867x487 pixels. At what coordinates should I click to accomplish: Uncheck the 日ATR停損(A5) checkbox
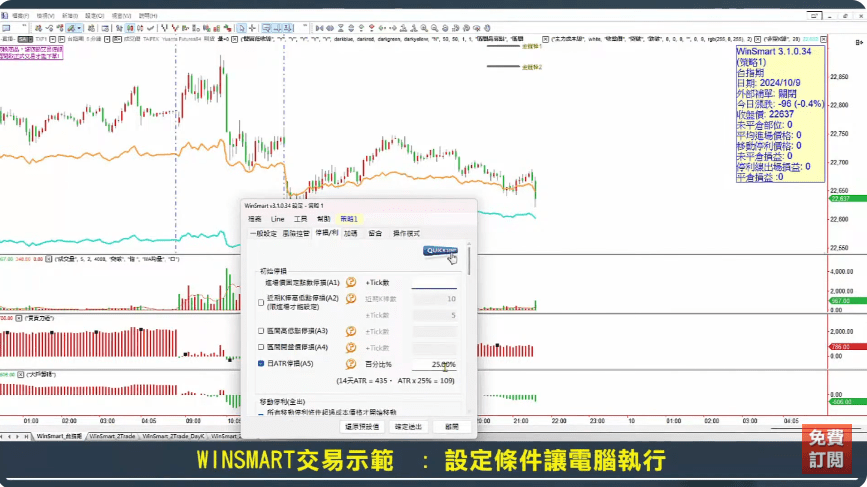pos(261,364)
